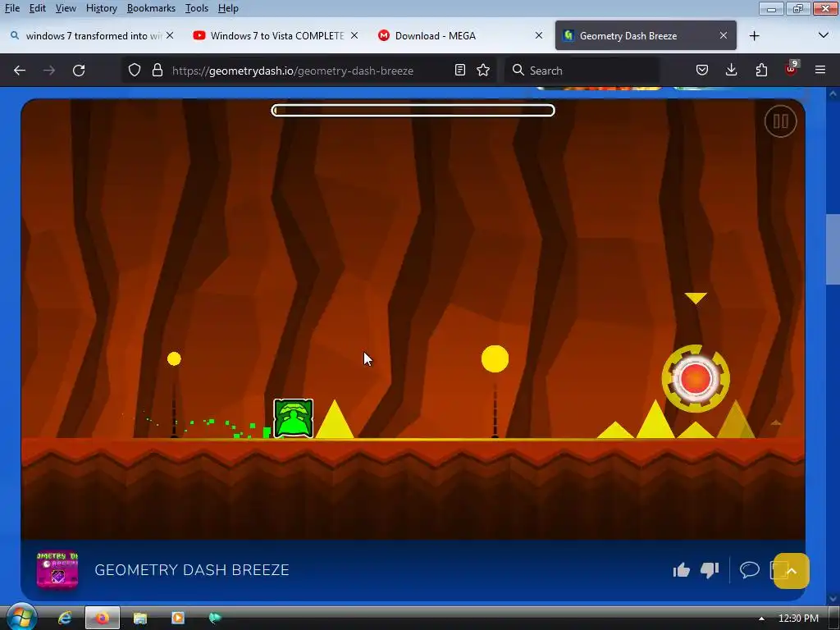The width and height of the screenshot is (840, 630).
Task: Click the scrollbar up arrow
Action: [833, 94]
